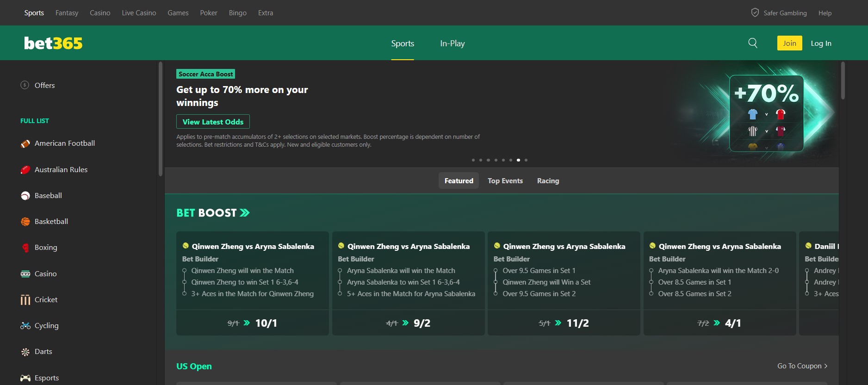Image resolution: width=868 pixels, height=385 pixels.
Task: Select the Featured tab
Action: pos(459,181)
